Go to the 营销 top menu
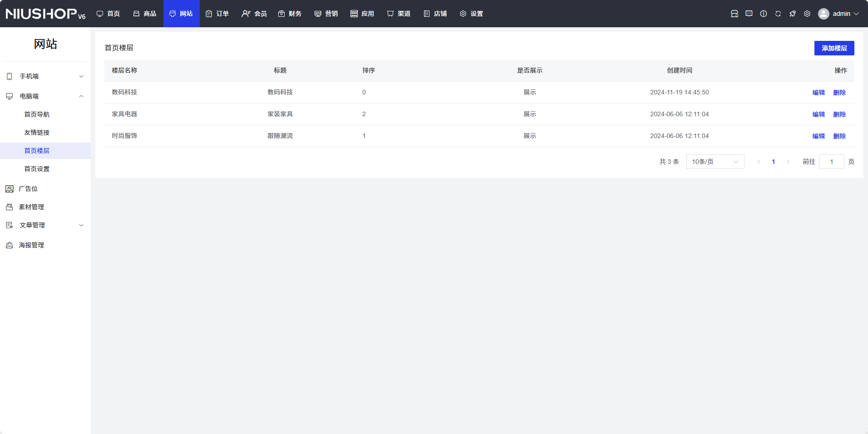This screenshot has height=434, width=868. [x=326, y=14]
